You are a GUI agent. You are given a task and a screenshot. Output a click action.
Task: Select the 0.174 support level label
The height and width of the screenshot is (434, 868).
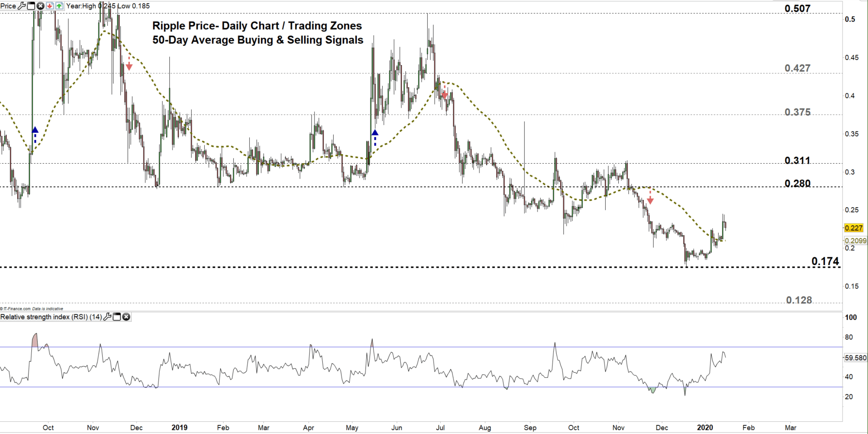point(825,261)
